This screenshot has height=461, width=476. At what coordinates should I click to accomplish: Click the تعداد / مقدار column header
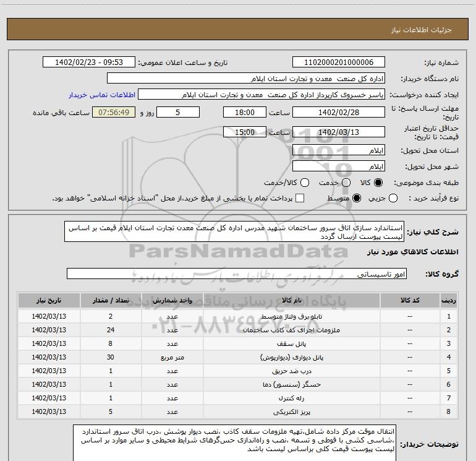(111, 300)
